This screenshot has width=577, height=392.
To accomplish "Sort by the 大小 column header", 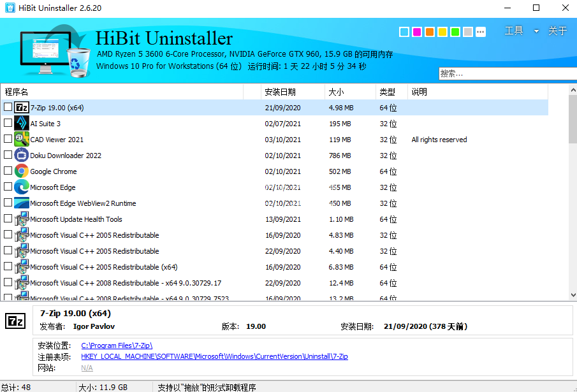I will tap(350, 92).
